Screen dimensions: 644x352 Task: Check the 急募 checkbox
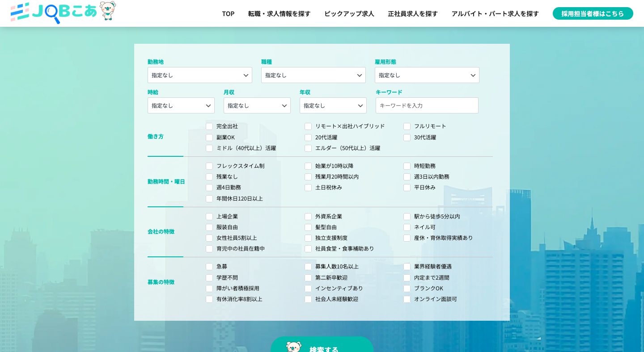pos(209,267)
